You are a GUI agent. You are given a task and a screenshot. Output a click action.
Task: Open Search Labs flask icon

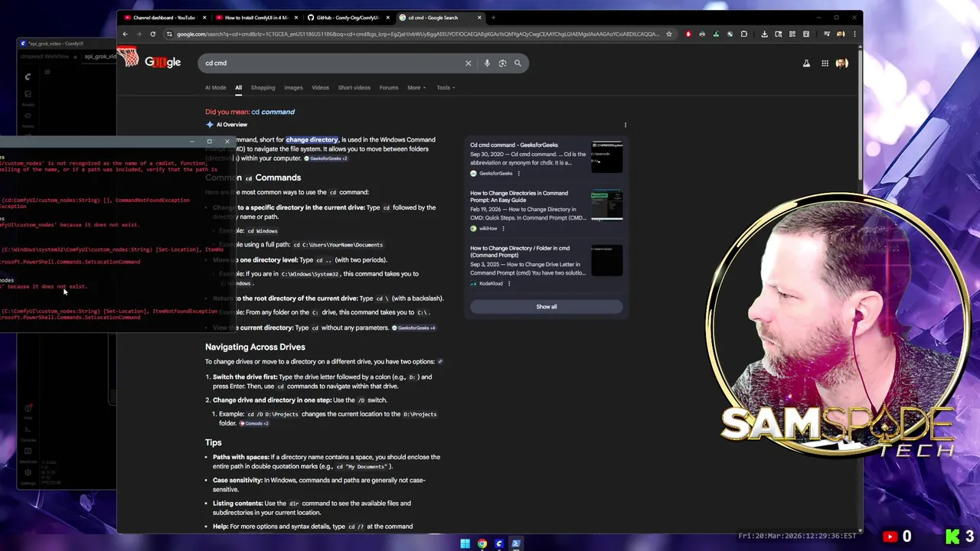(x=806, y=63)
